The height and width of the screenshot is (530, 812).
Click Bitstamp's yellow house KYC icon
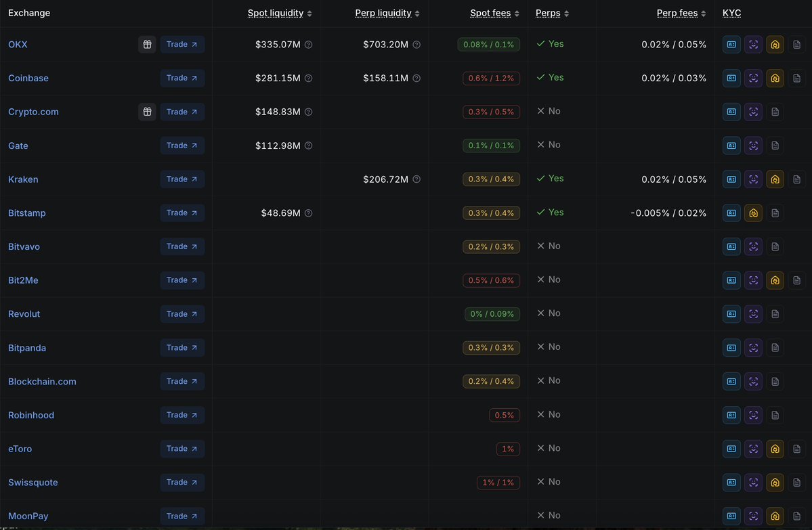coord(753,213)
